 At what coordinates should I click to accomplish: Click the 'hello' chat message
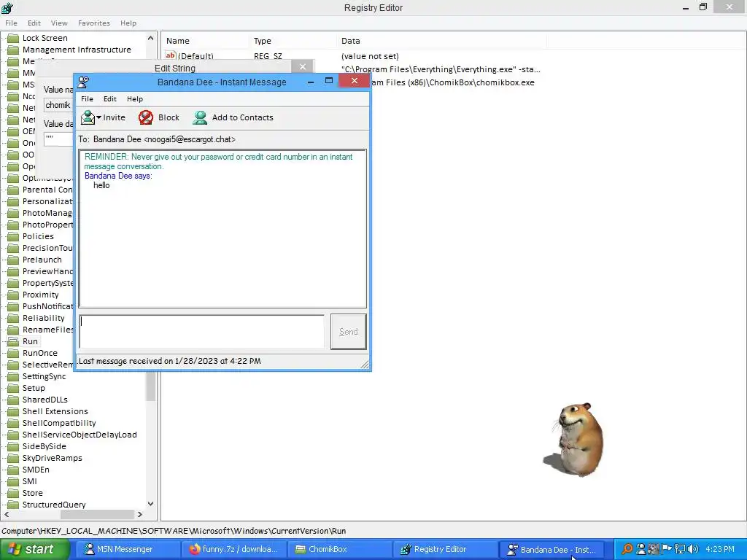pos(101,185)
